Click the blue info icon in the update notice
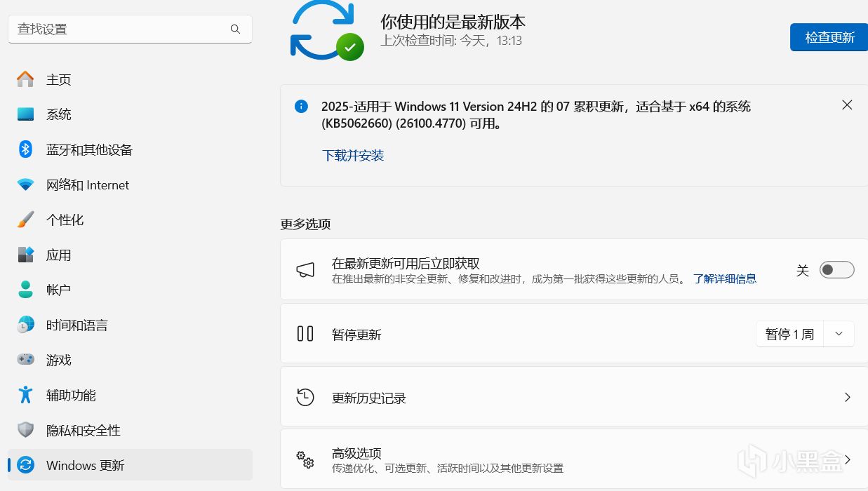The image size is (868, 491). 301,107
